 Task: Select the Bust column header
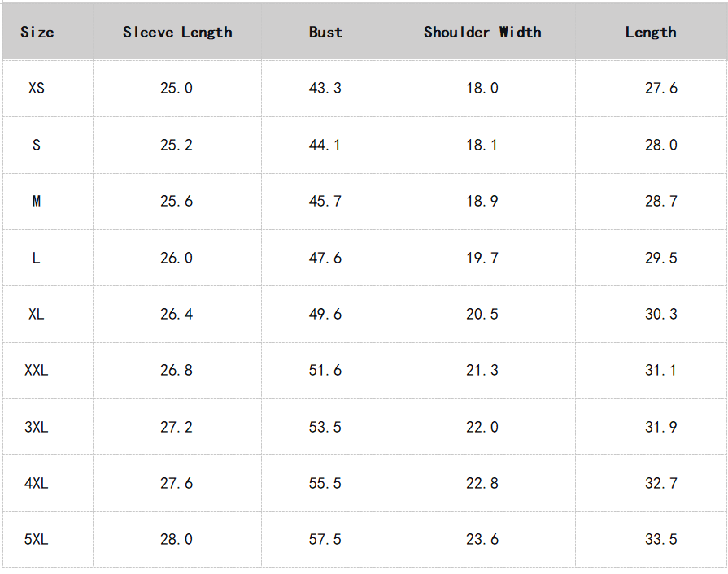[x=325, y=33]
